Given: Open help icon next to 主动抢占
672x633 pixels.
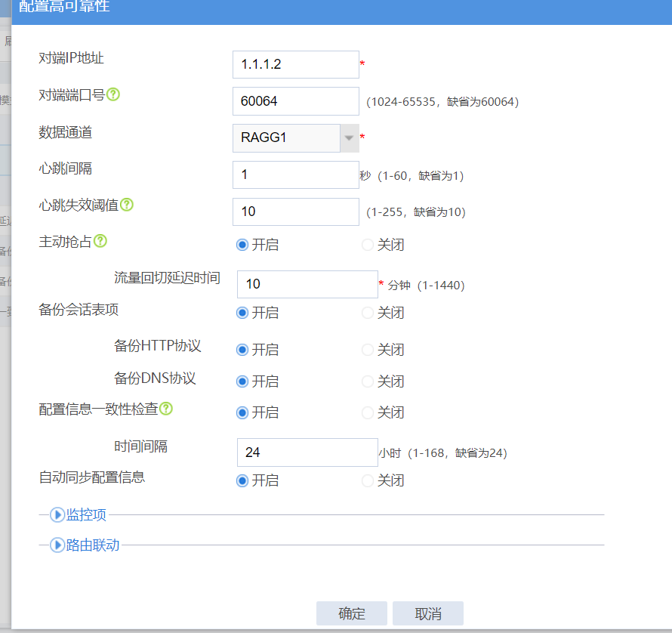Looking at the screenshot, I should point(100,241).
